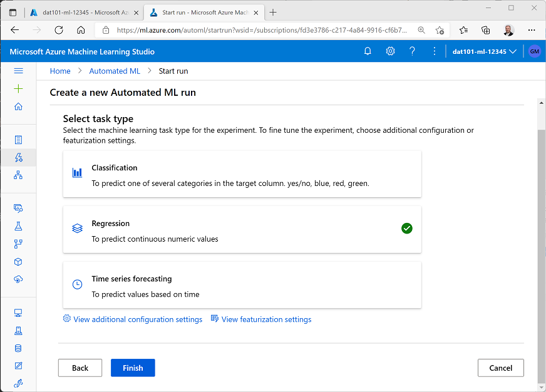Open the Notebooks icon in sidebar

[x=18, y=140]
